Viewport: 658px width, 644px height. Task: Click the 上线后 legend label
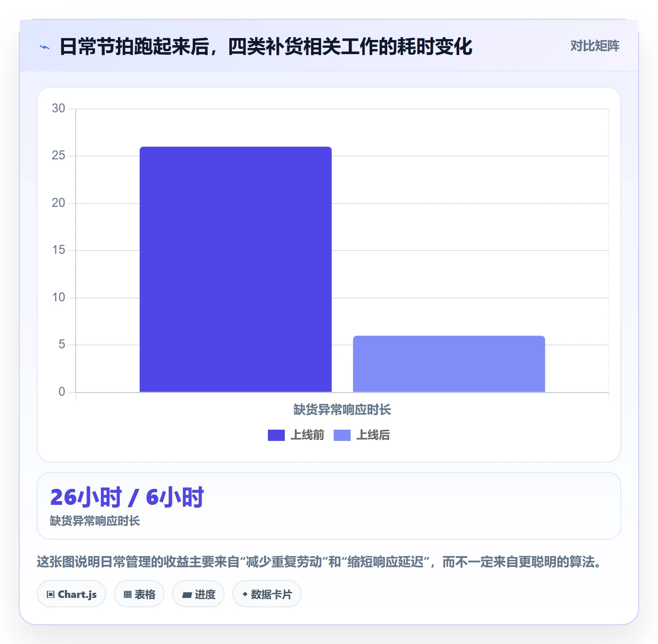[373, 435]
